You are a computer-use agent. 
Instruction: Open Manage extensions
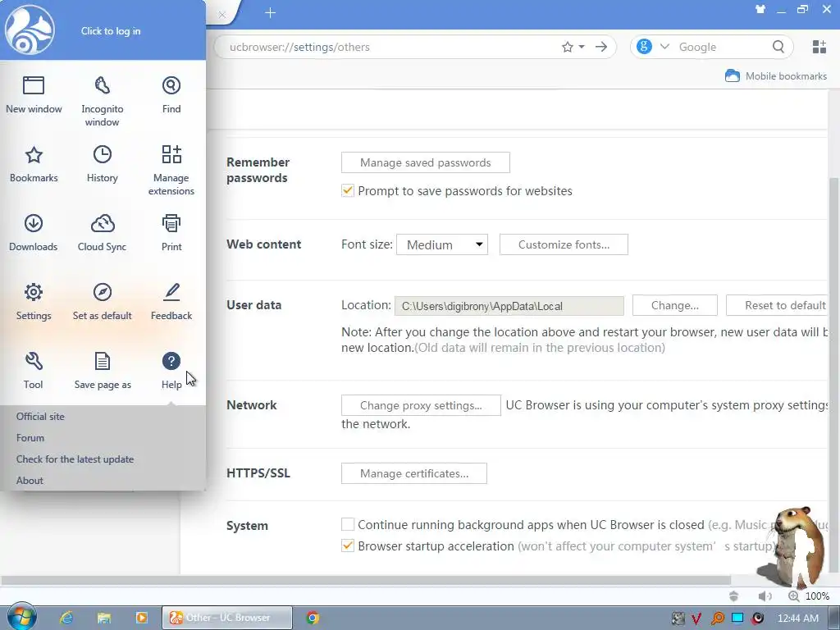(x=171, y=170)
